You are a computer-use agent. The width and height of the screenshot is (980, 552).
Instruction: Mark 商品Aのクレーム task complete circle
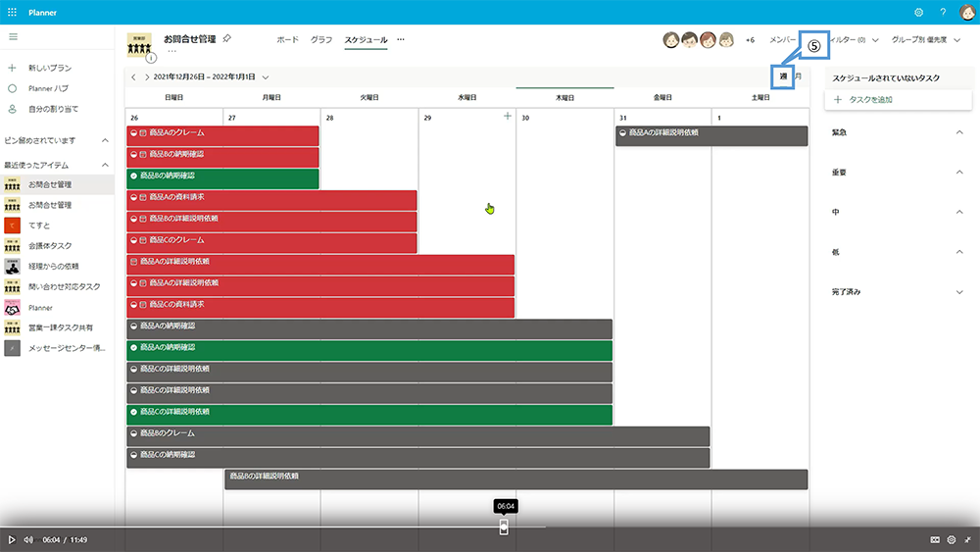[x=133, y=133]
